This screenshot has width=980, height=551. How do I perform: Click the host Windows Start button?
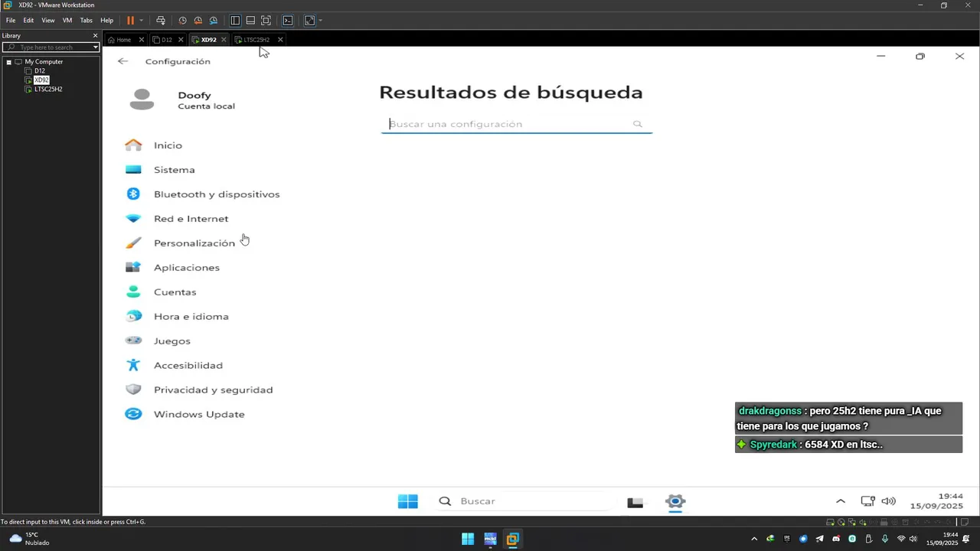(468, 539)
